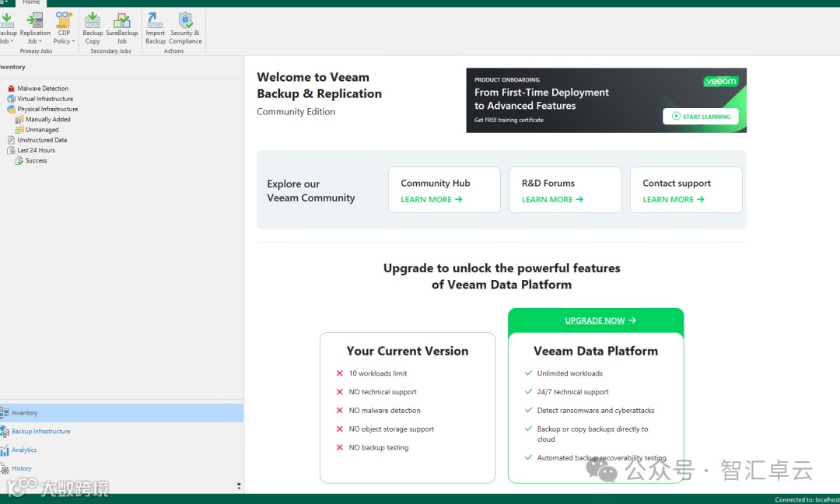The width and height of the screenshot is (840, 504).
Task: Expand the Replication Job dropdown arrow
Action: tap(40, 41)
